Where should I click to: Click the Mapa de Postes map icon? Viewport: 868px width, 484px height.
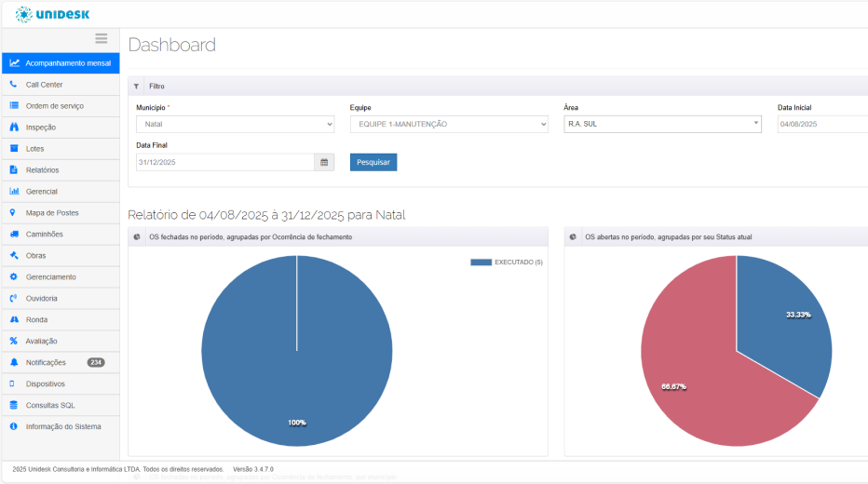click(x=14, y=213)
